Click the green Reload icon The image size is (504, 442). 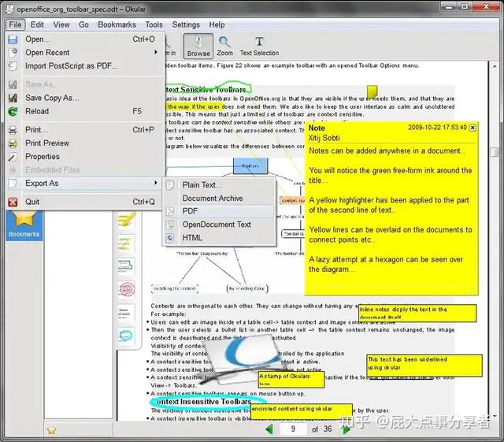click(x=13, y=111)
